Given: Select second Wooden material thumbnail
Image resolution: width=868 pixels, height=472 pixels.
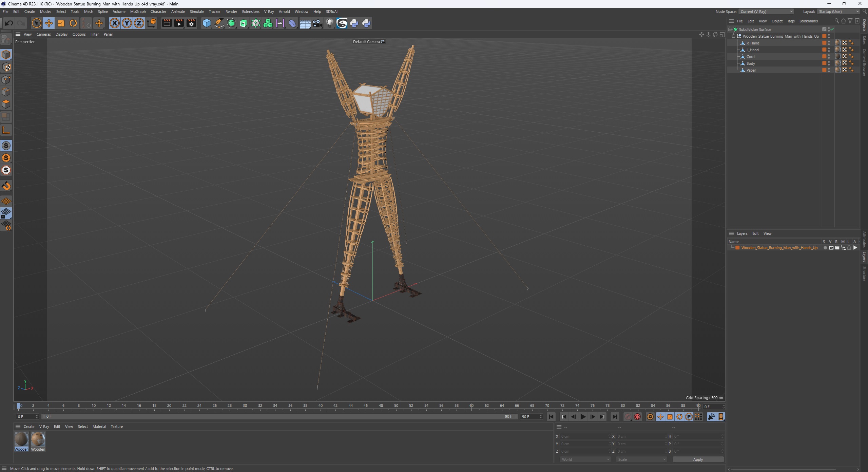Looking at the screenshot, I should coord(38,439).
